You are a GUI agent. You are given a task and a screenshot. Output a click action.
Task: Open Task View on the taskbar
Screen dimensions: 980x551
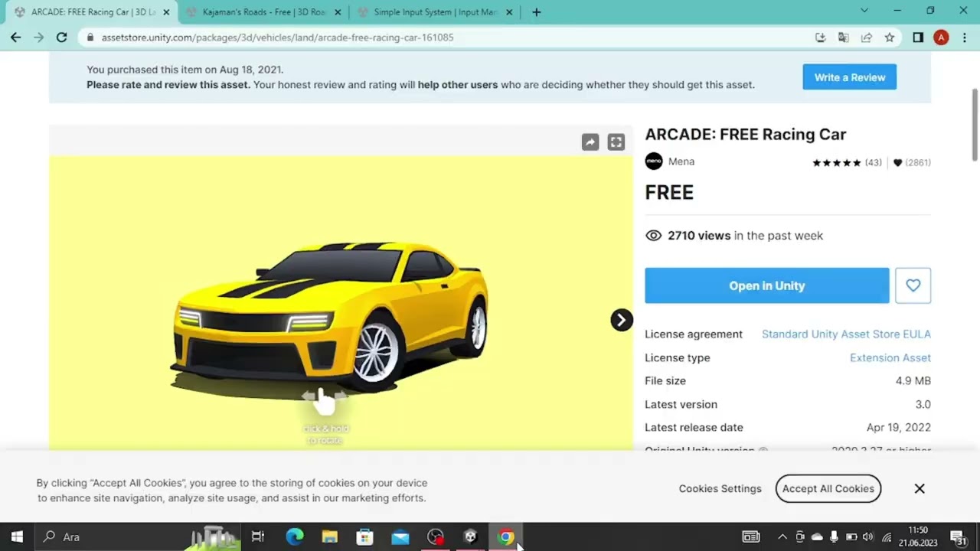tap(258, 536)
